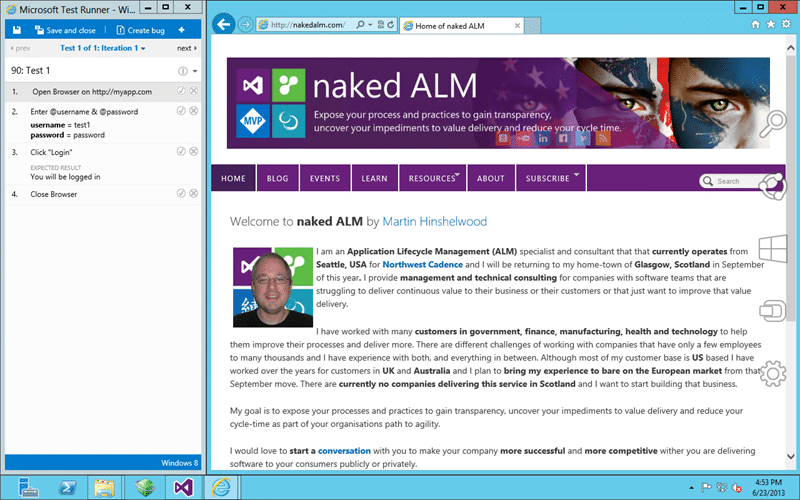
Task: Expand the SUBSCRIBE dropdown menu
Action: point(551,178)
